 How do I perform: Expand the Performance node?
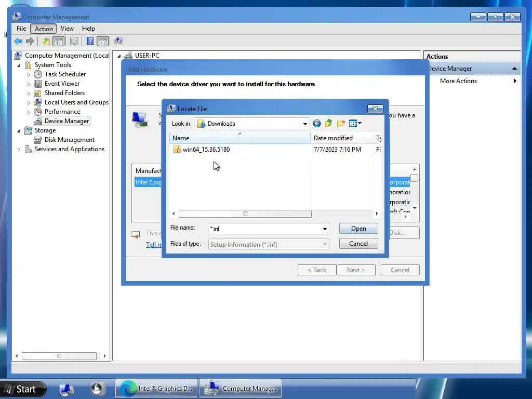(29, 112)
